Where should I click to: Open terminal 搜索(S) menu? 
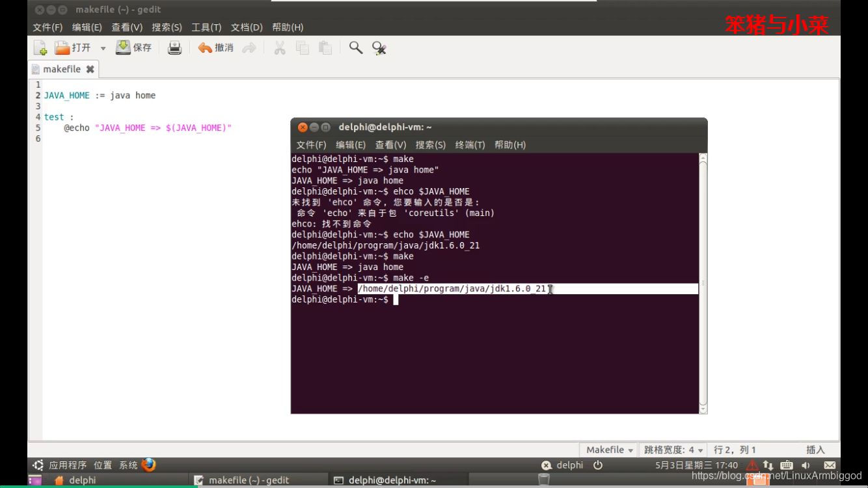pos(431,144)
